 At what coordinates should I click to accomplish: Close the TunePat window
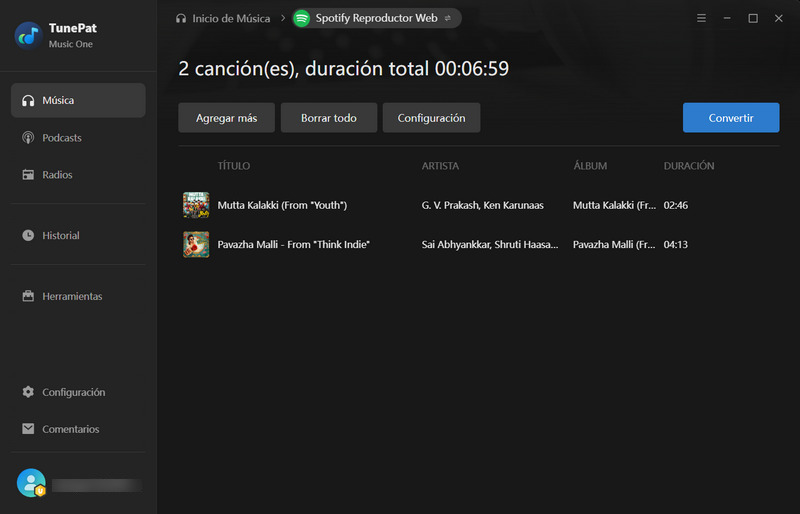[x=779, y=18]
